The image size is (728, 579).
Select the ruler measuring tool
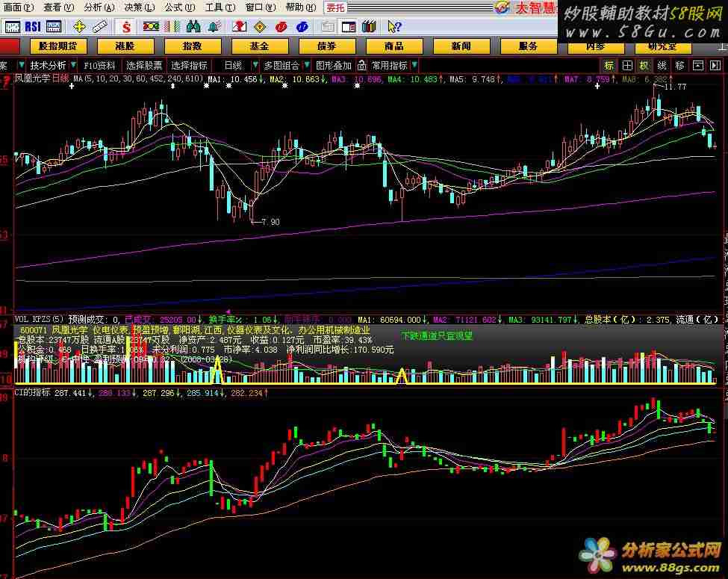100,27
